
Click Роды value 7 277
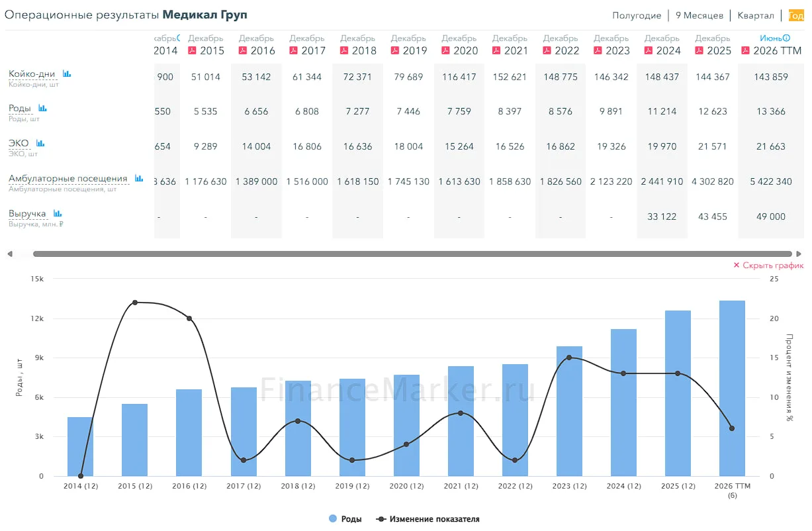(358, 111)
